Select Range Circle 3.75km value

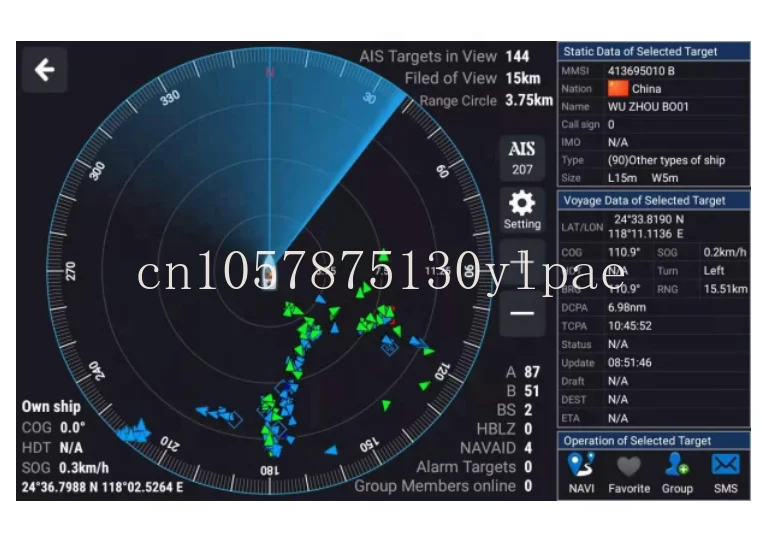(x=529, y=101)
